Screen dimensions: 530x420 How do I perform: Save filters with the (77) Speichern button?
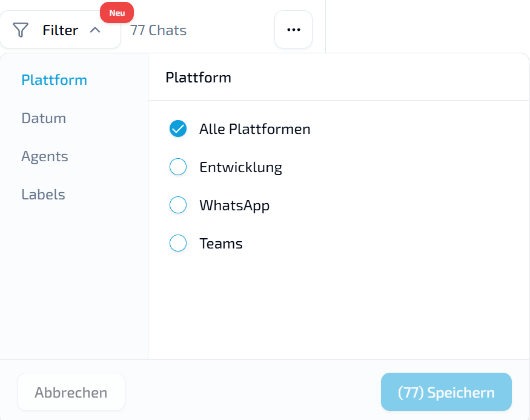[x=446, y=392]
